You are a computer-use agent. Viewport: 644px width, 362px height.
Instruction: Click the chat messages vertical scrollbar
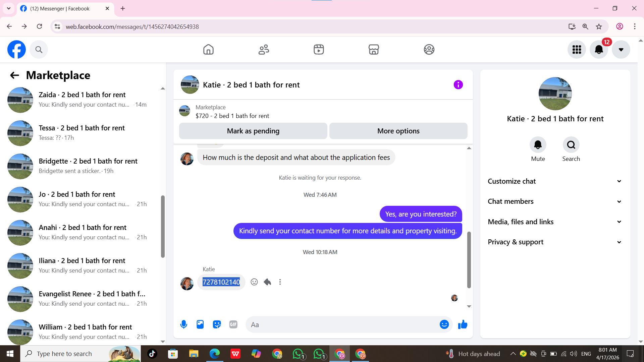pos(469,260)
